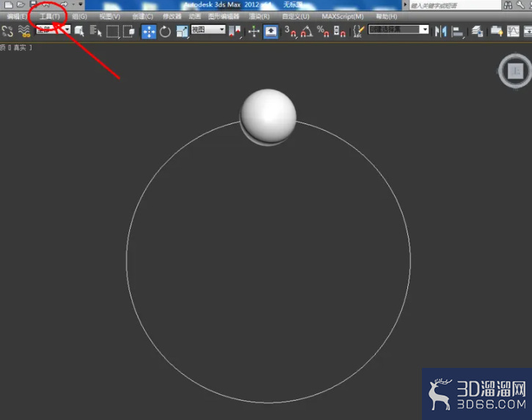
Task: Open the 动画 menu
Action: (x=194, y=16)
